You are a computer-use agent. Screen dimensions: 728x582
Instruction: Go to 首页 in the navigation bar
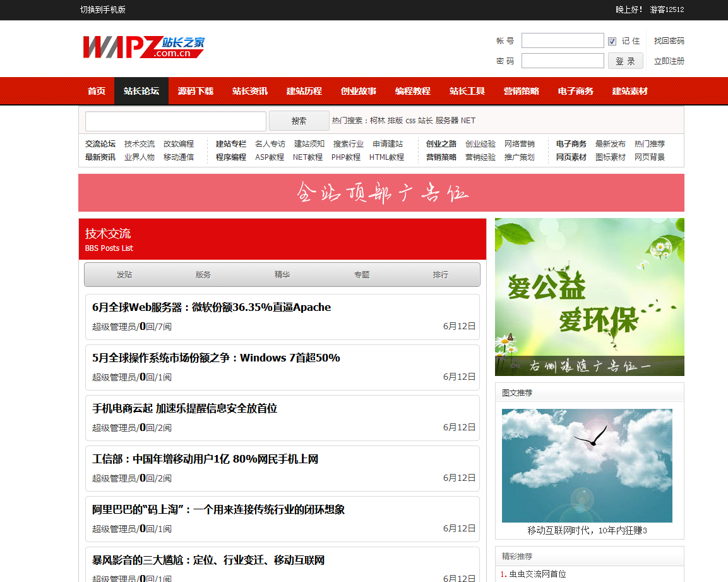pyautogui.click(x=97, y=91)
